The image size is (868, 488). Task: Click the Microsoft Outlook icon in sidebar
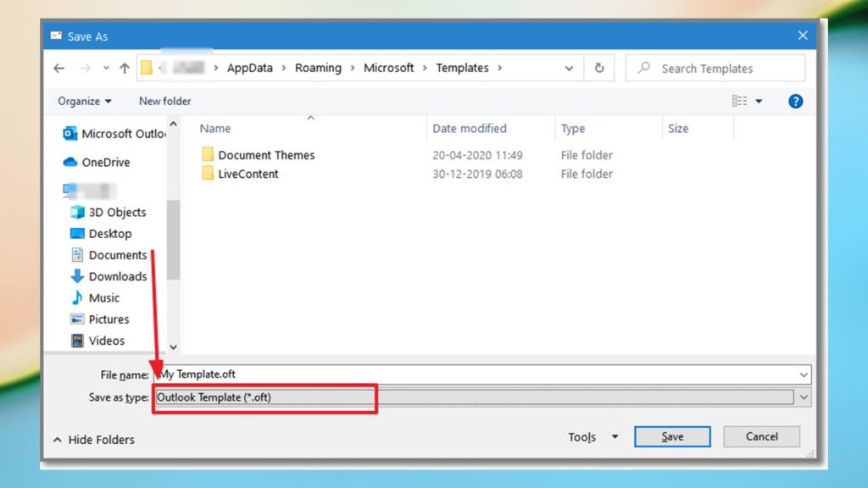[x=70, y=133]
